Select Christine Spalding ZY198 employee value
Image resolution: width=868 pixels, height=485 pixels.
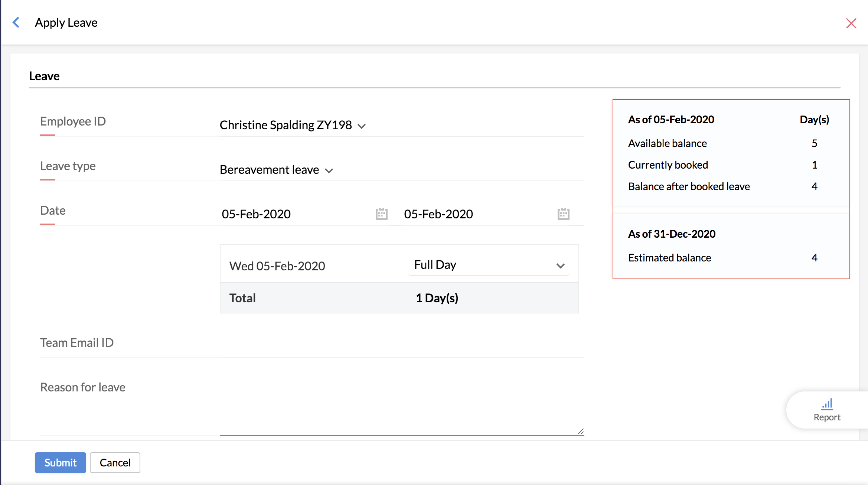pos(285,125)
